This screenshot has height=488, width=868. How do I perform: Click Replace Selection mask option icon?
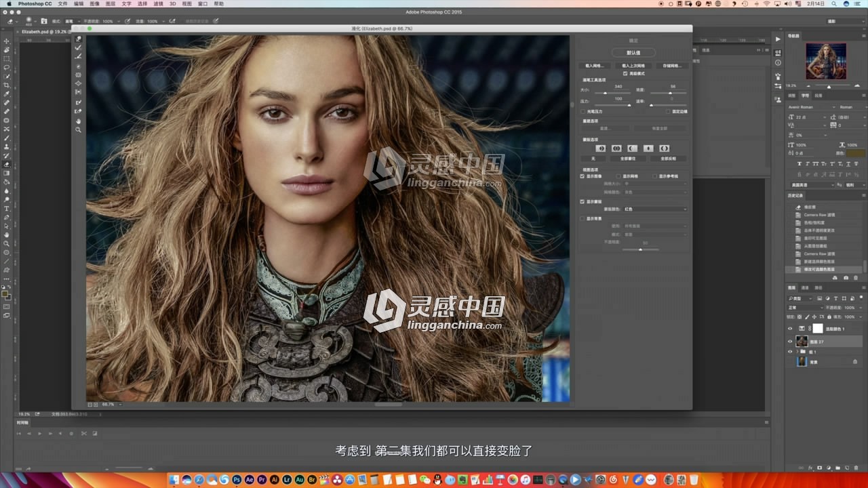coord(600,148)
